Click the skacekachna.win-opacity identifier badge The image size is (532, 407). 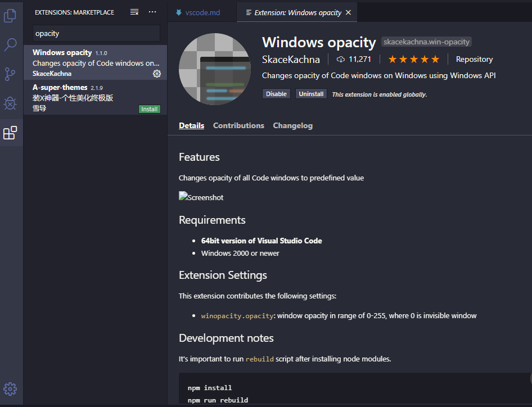[426, 42]
